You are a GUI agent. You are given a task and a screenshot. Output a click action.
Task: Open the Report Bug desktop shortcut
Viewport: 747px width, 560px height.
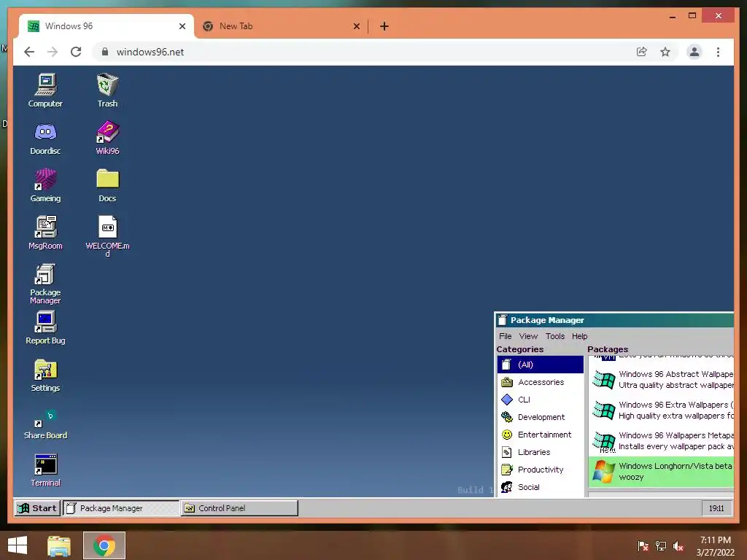pyautogui.click(x=45, y=327)
